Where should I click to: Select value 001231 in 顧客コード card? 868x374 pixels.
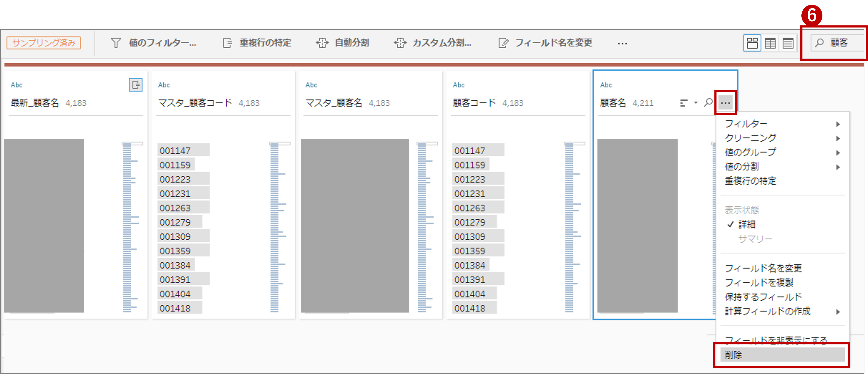click(x=478, y=194)
